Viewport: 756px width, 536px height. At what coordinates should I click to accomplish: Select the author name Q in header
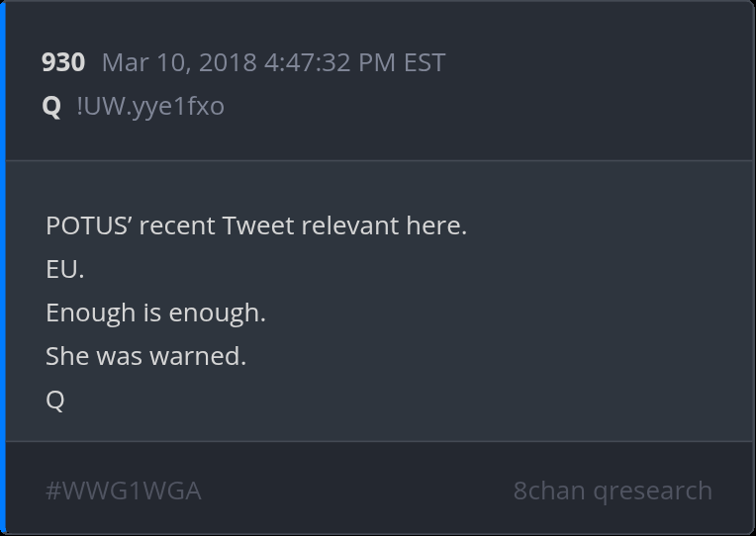(51, 106)
